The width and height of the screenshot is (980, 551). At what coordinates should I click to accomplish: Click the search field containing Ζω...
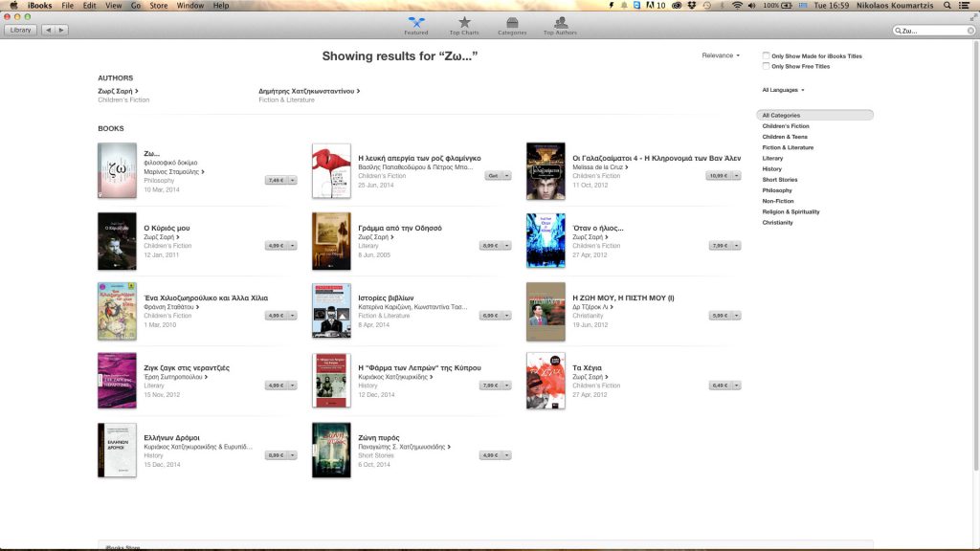pos(933,30)
